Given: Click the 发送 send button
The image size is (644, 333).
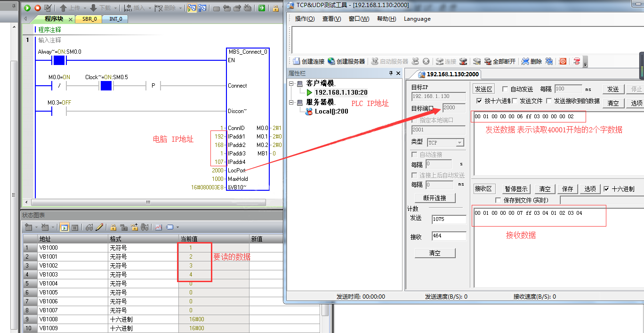Looking at the screenshot, I should click(x=612, y=89).
